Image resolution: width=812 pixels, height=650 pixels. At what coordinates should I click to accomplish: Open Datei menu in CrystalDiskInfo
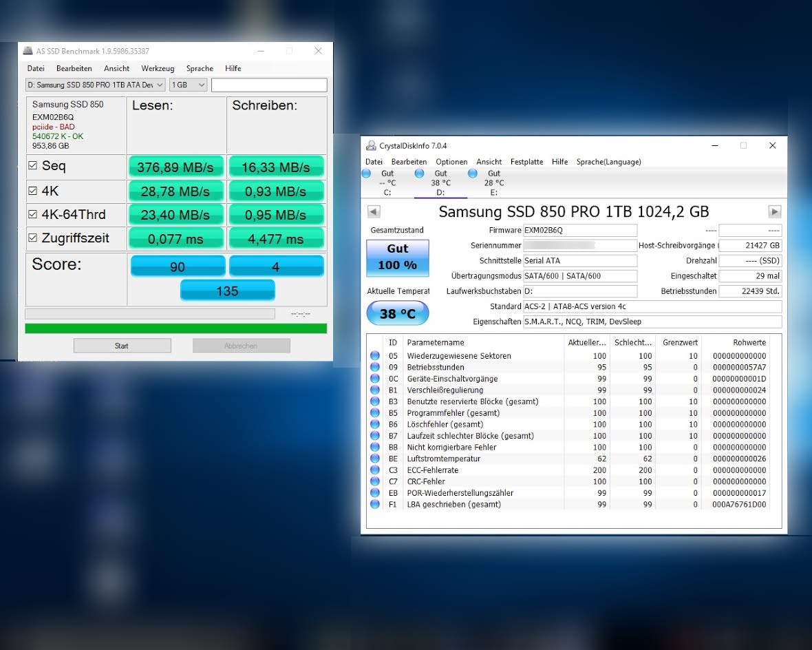(374, 162)
